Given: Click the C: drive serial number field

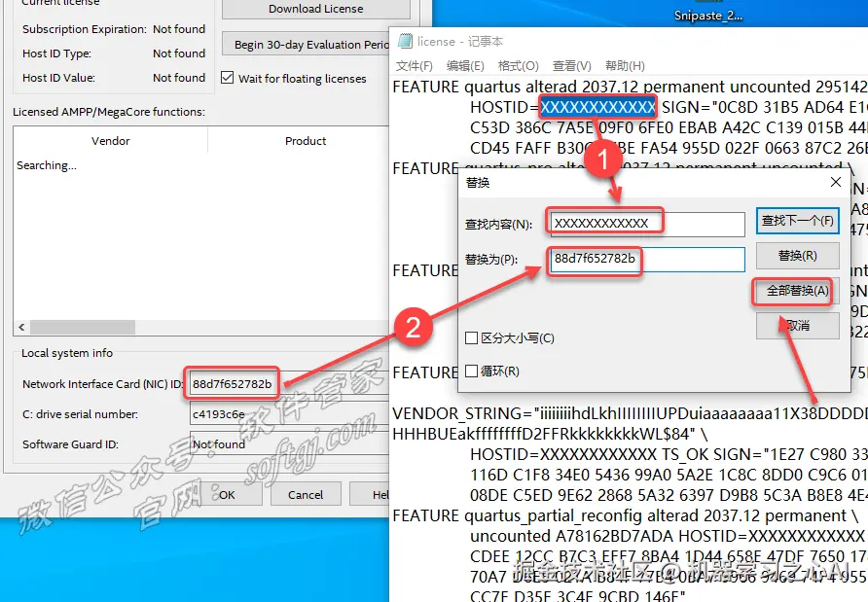Looking at the screenshot, I should [x=289, y=414].
